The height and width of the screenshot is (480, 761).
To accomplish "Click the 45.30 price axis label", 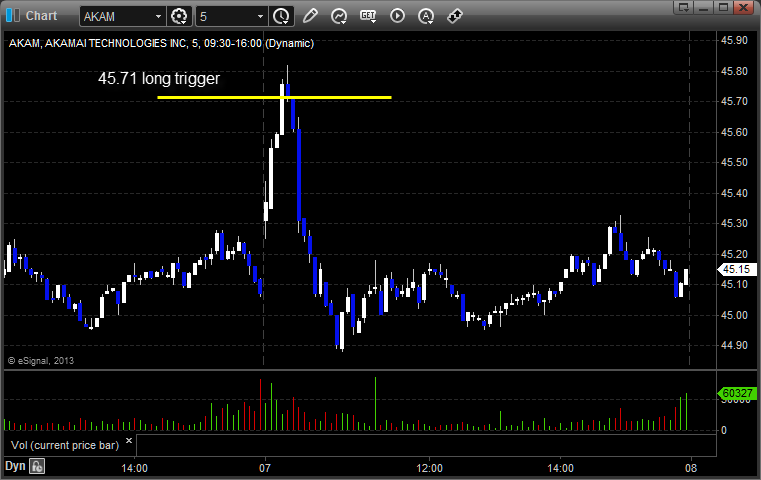I will [734, 223].
